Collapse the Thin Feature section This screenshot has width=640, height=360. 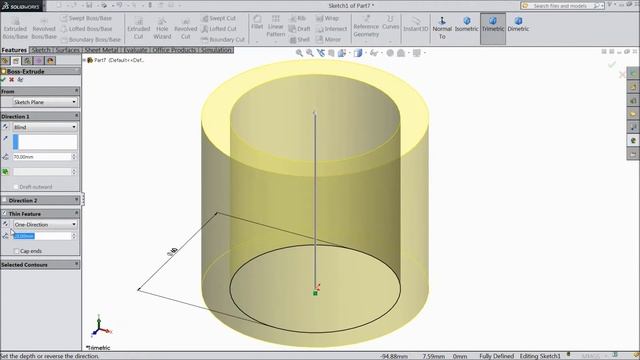pos(76,213)
